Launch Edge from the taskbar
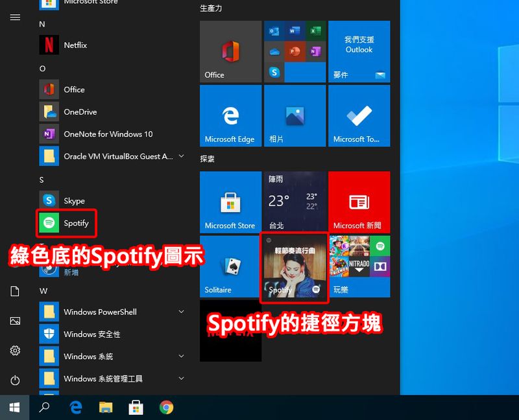 pos(76,408)
